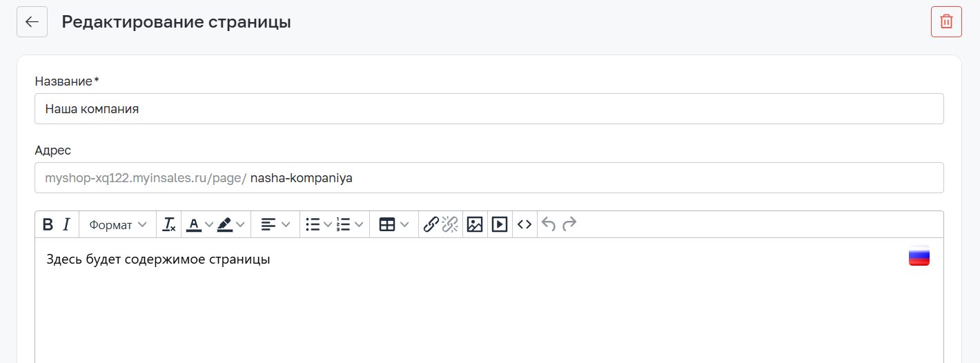This screenshot has width=980, height=363.
Task: Toggle bold formatting in the editor
Action: (48, 224)
